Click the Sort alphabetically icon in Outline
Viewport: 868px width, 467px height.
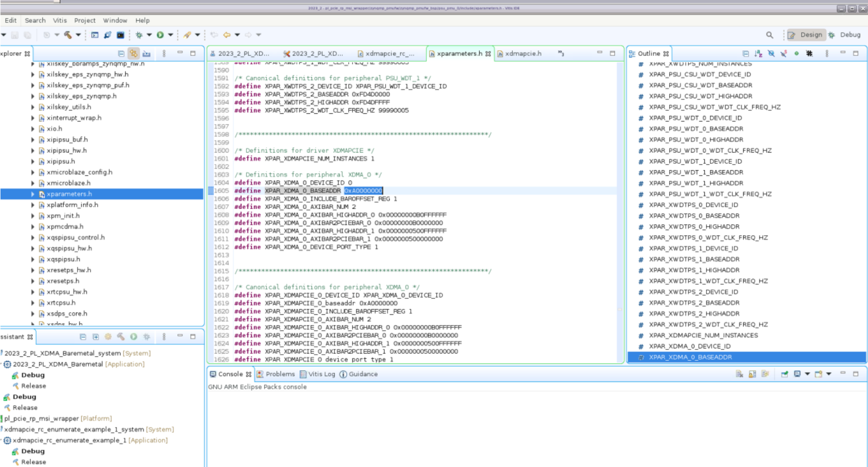(758, 54)
